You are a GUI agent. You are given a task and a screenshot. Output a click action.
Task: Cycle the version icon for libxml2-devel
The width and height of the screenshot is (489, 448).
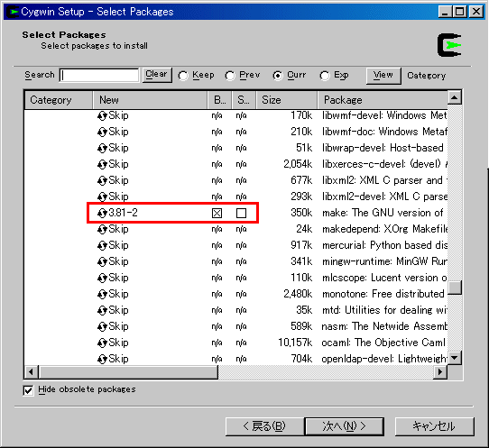point(102,197)
